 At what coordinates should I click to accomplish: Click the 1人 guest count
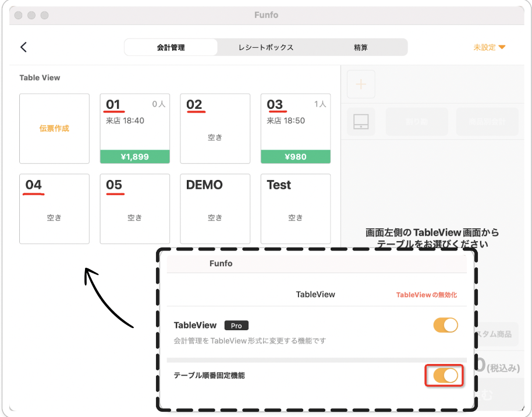(320, 104)
